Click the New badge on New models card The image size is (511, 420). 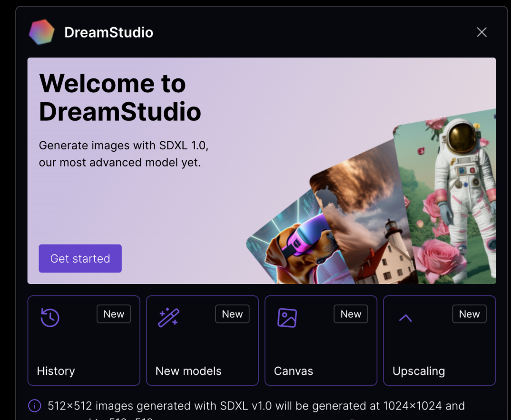(x=232, y=314)
